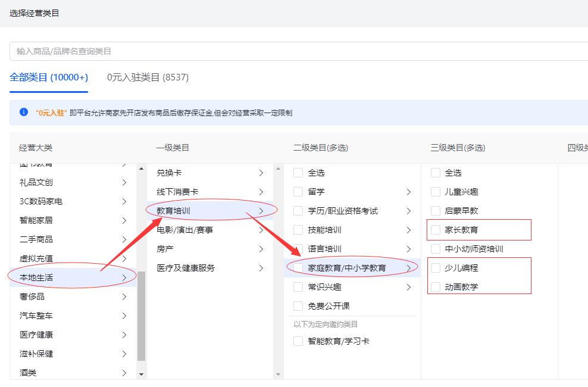Open 医疗及健康服务 category
Screen dimensions: 588x387
tap(186, 268)
